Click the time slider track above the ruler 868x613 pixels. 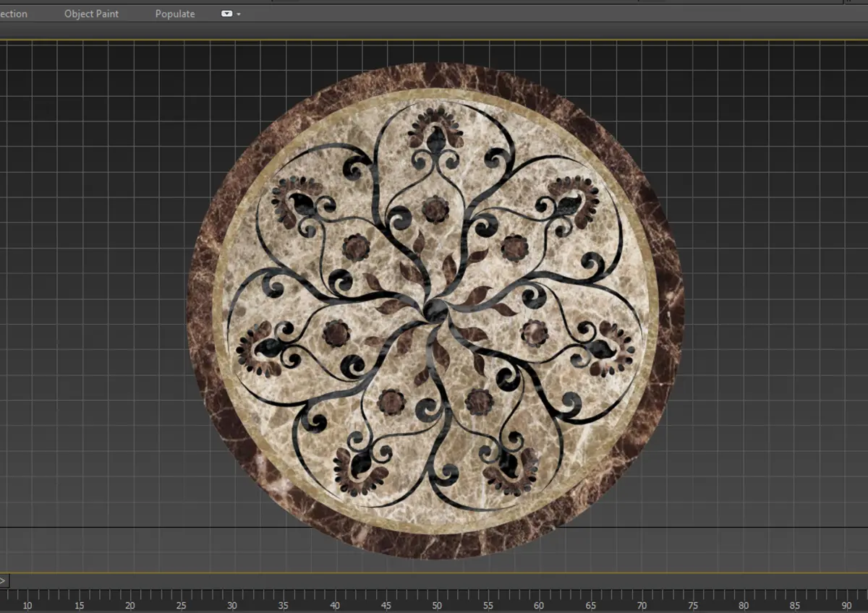click(438, 580)
